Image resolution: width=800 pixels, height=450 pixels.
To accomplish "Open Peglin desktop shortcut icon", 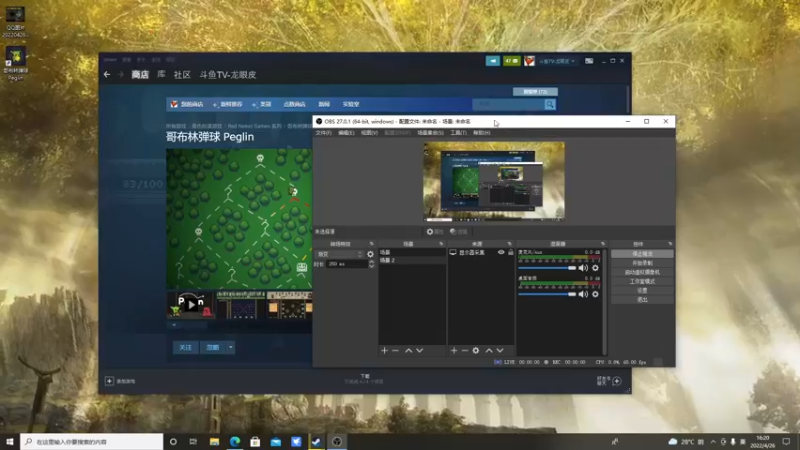I will (15, 63).
